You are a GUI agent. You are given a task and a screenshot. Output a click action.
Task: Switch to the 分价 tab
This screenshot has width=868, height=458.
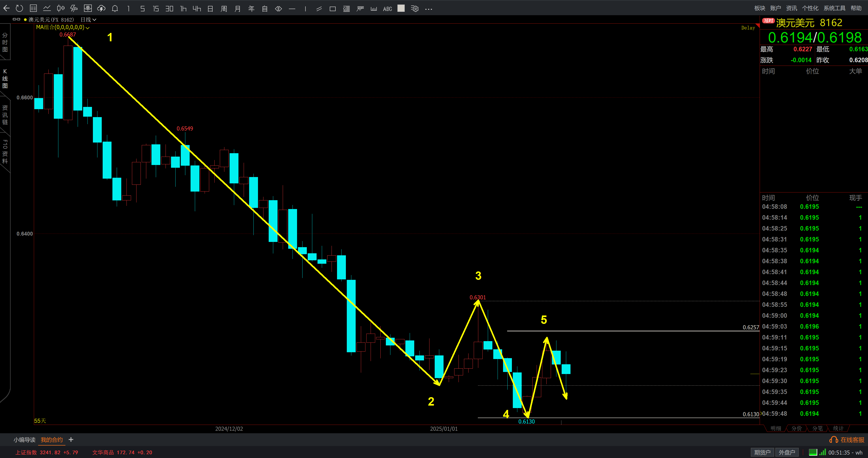pyautogui.click(x=796, y=428)
